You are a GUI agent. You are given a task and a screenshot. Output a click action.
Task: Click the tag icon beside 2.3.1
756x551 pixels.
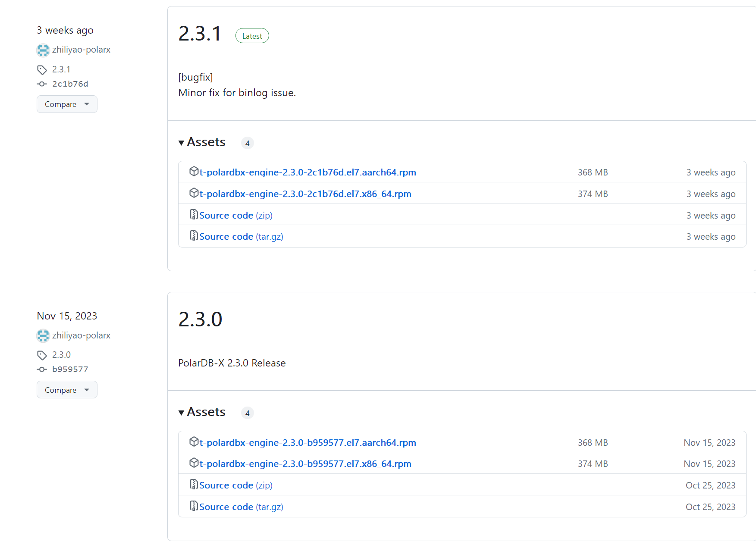tap(42, 70)
